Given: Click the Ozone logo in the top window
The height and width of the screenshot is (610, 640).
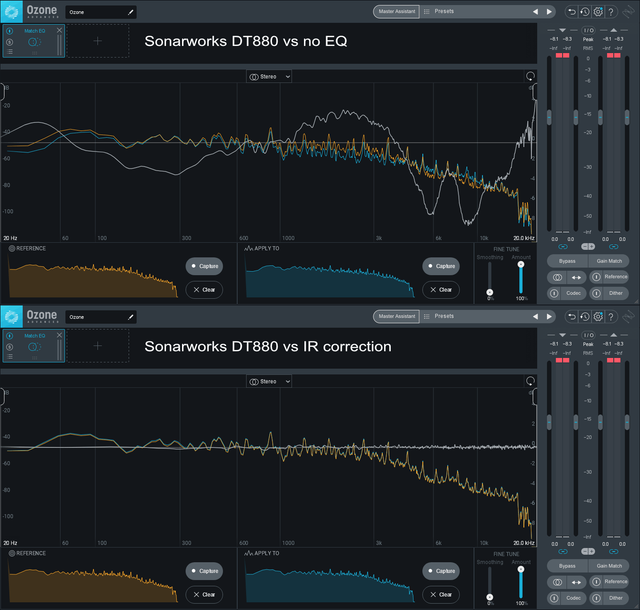Looking at the screenshot, I should coord(11,11).
